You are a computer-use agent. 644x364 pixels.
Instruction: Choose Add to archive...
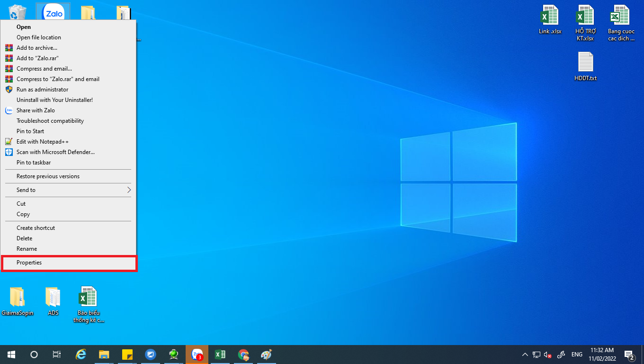tap(68, 48)
